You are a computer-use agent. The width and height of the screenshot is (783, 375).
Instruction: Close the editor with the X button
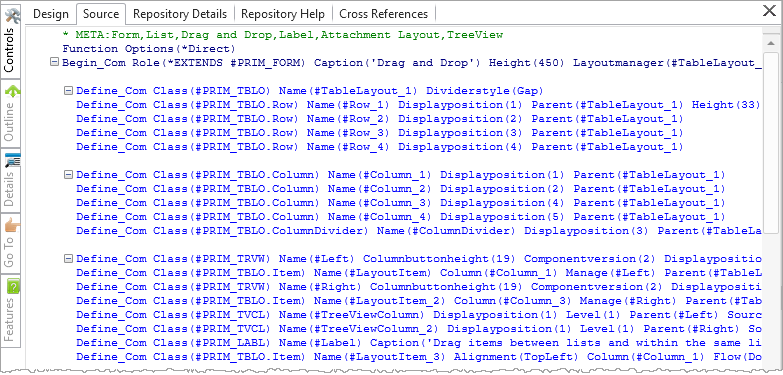770,11
